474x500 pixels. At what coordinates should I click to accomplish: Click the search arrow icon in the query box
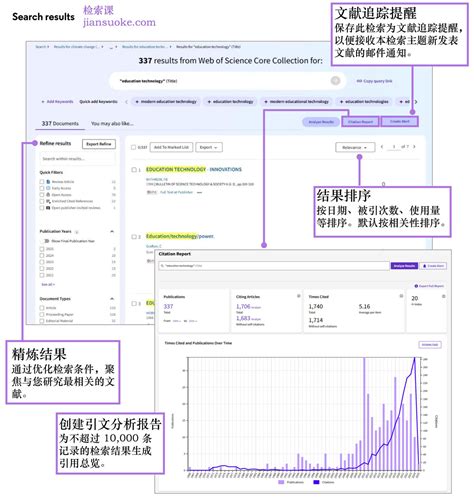point(335,81)
